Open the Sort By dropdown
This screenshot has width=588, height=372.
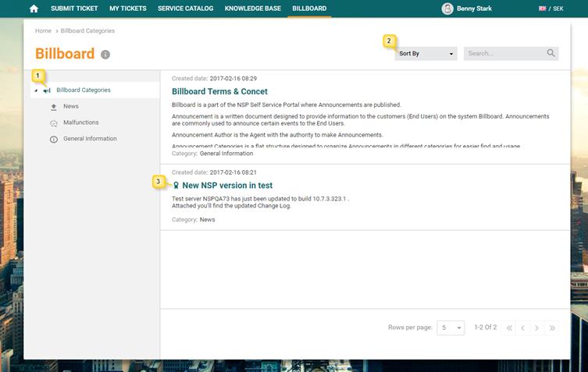(426, 54)
